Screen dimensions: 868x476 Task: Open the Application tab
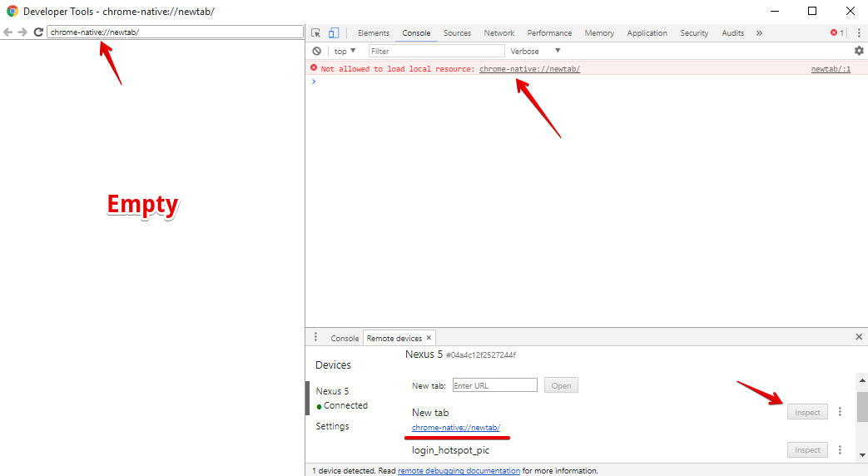tap(647, 33)
